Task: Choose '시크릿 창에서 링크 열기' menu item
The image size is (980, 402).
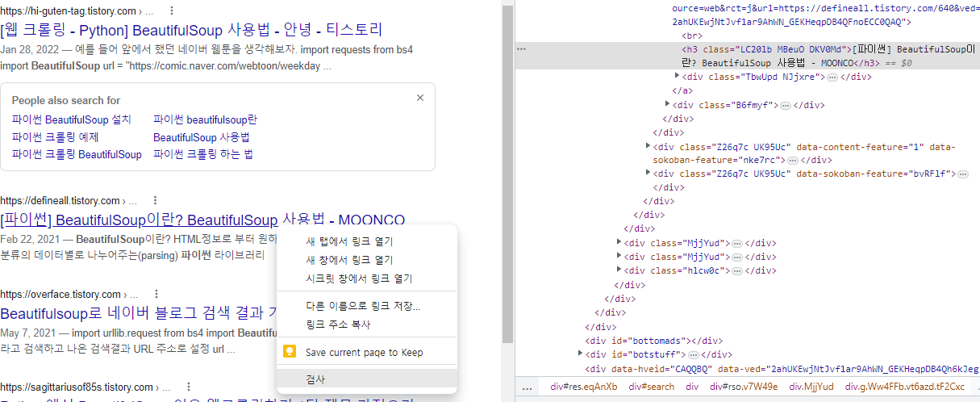Action: pos(366,278)
